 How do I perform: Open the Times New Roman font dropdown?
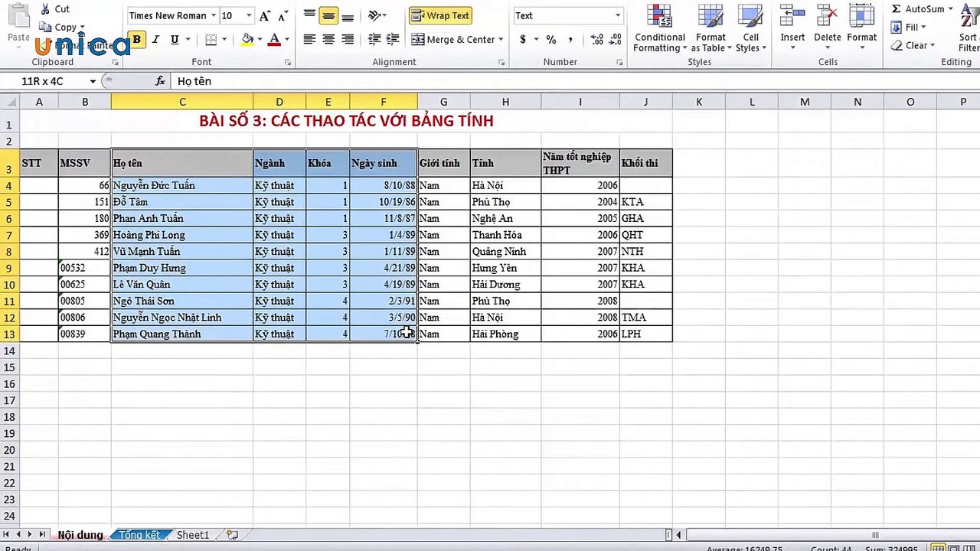point(213,15)
